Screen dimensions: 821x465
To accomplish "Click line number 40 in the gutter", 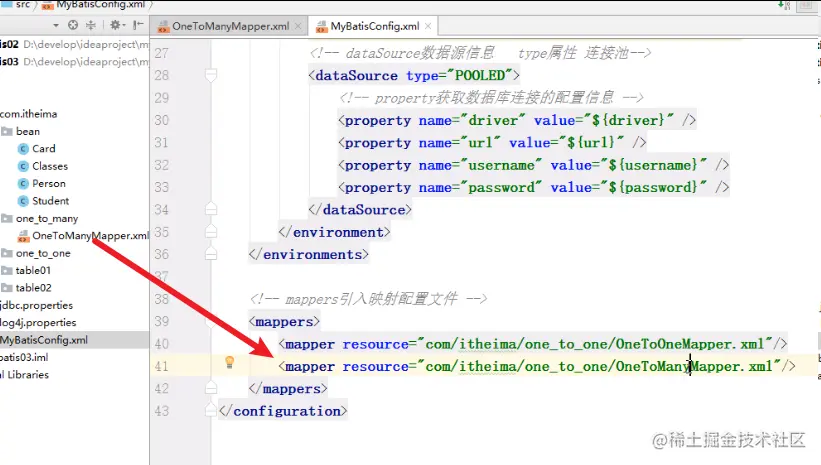I will point(162,344).
